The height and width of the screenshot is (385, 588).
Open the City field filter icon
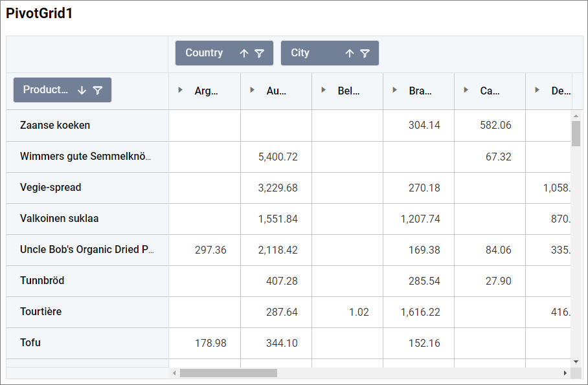coord(365,54)
